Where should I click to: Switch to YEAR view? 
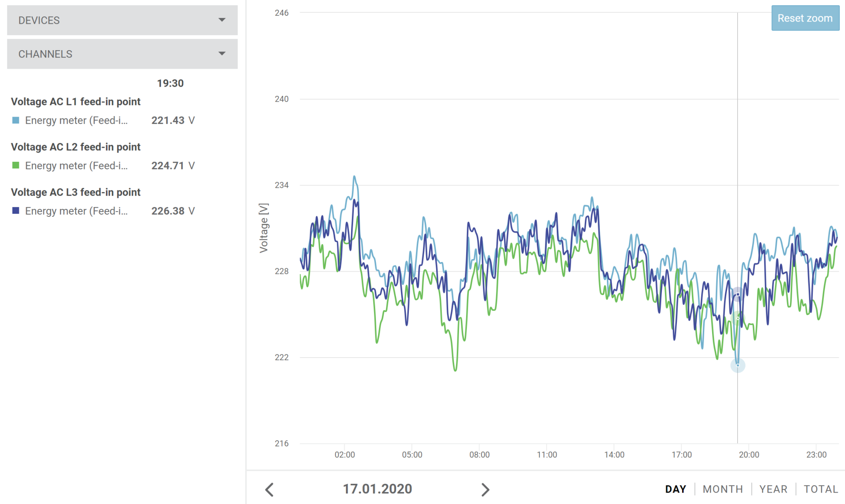coord(773,489)
